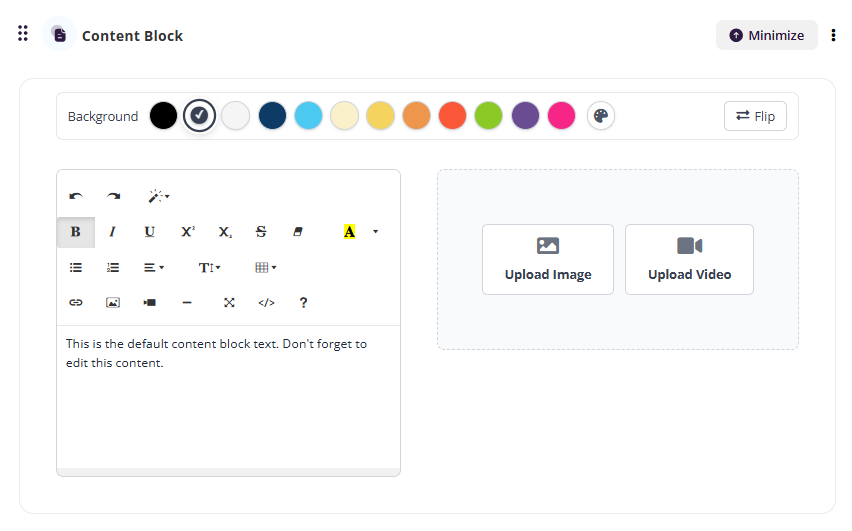Click the Flip button
Screen dimensions: 852x531
click(755, 116)
